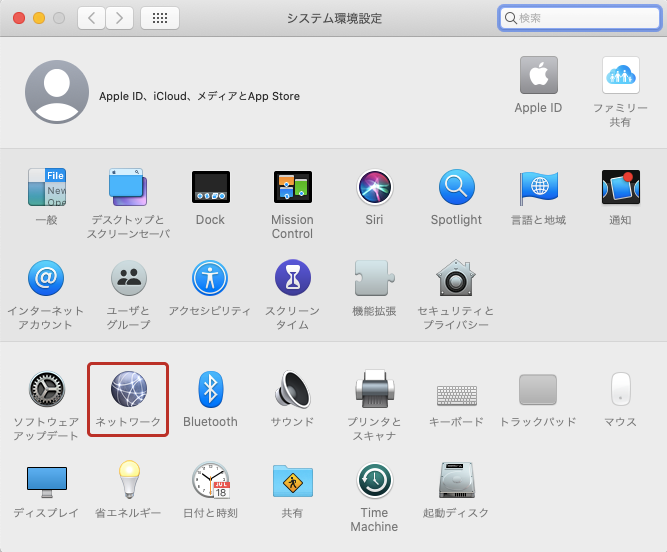The width and height of the screenshot is (667, 552).
Task: Open インターネットアカウント preferences
Action: 46,278
